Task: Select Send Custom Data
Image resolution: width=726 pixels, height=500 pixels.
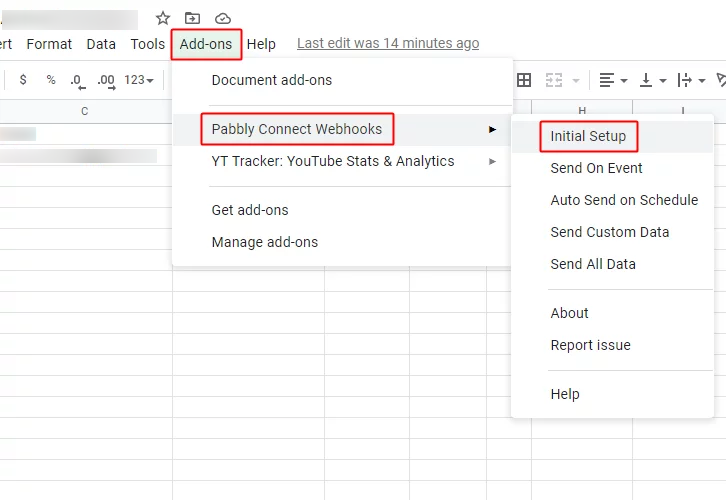Action: click(612, 232)
